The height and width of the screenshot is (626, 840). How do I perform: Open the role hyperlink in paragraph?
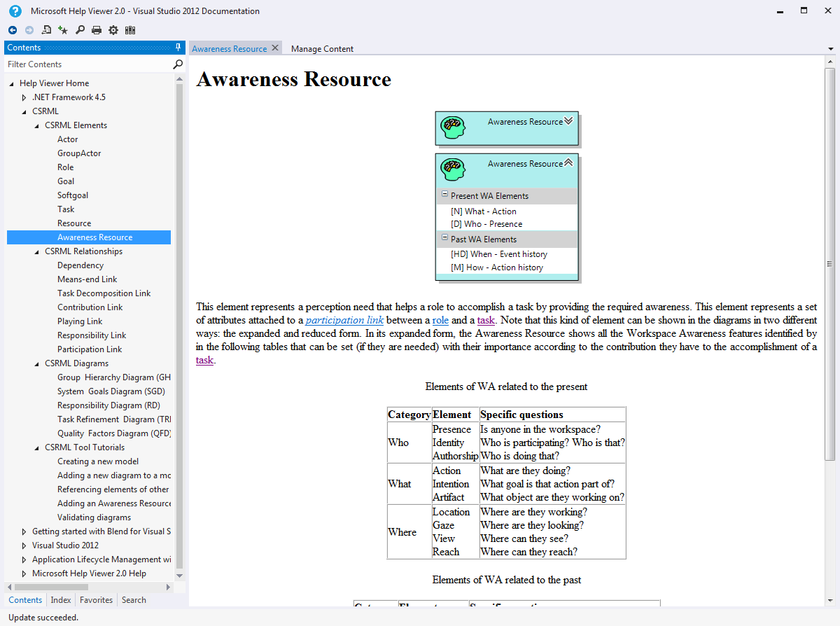click(440, 320)
